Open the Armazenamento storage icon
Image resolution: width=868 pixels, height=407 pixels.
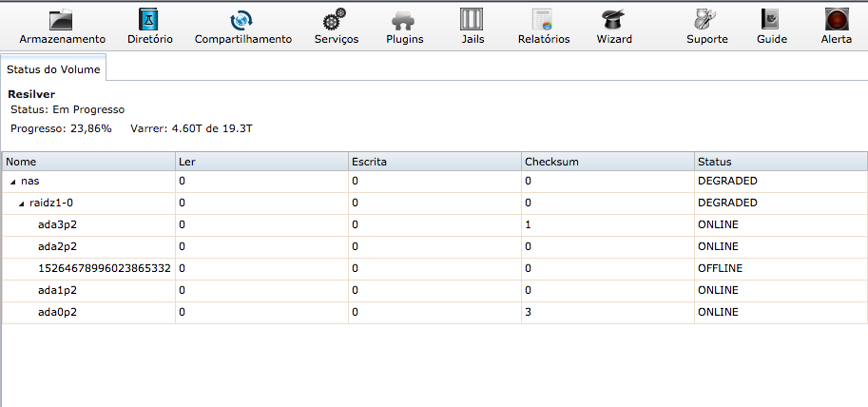point(62,20)
